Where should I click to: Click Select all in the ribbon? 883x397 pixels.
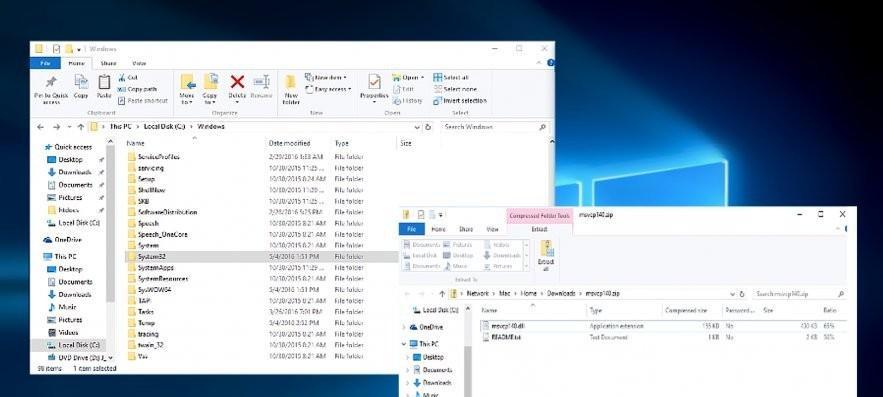(x=451, y=78)
